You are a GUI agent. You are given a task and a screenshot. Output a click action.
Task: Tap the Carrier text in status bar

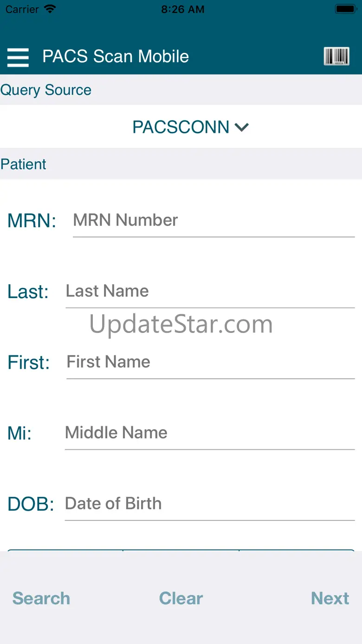tap(22, 9)
